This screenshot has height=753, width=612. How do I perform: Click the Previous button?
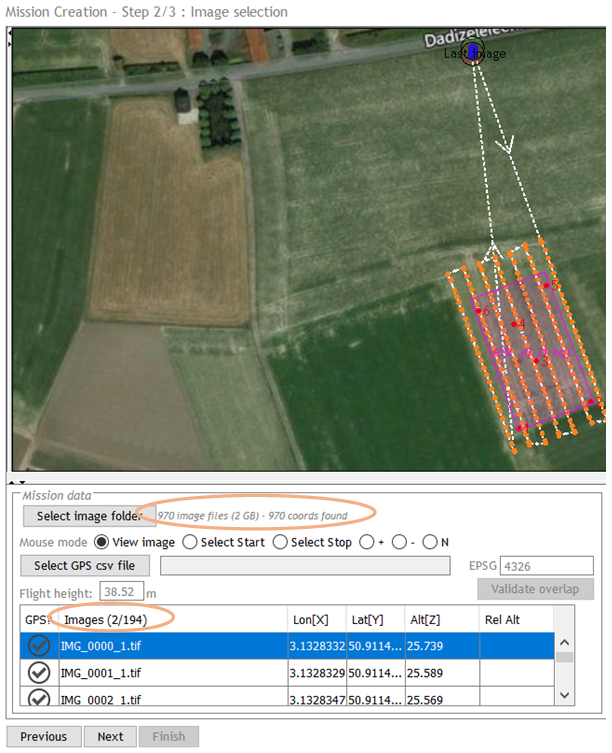tap(44, 736)
